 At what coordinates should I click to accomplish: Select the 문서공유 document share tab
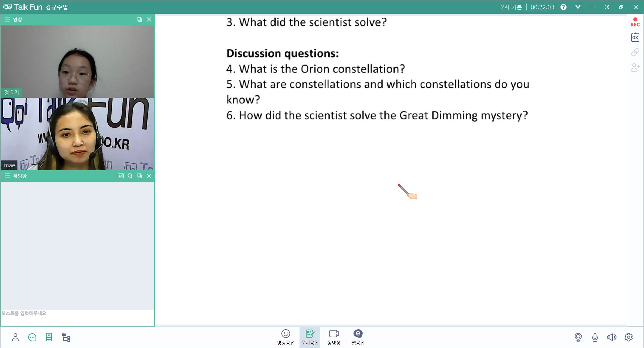[310, 337]
